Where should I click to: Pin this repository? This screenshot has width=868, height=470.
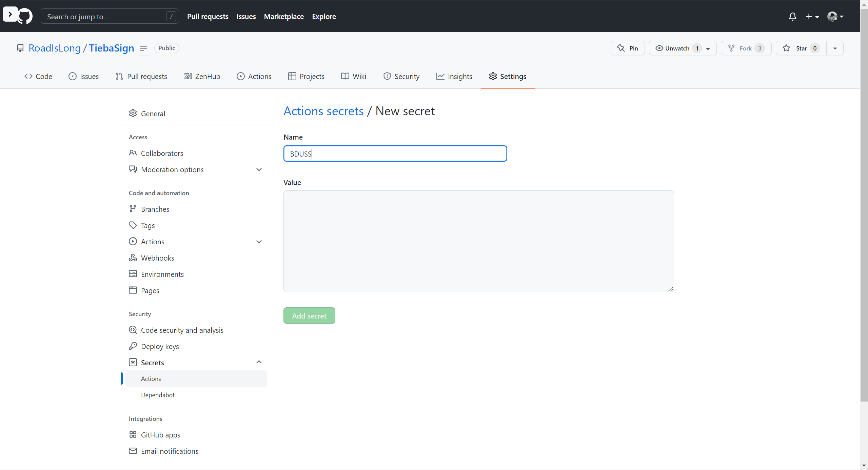coord(628,48)
